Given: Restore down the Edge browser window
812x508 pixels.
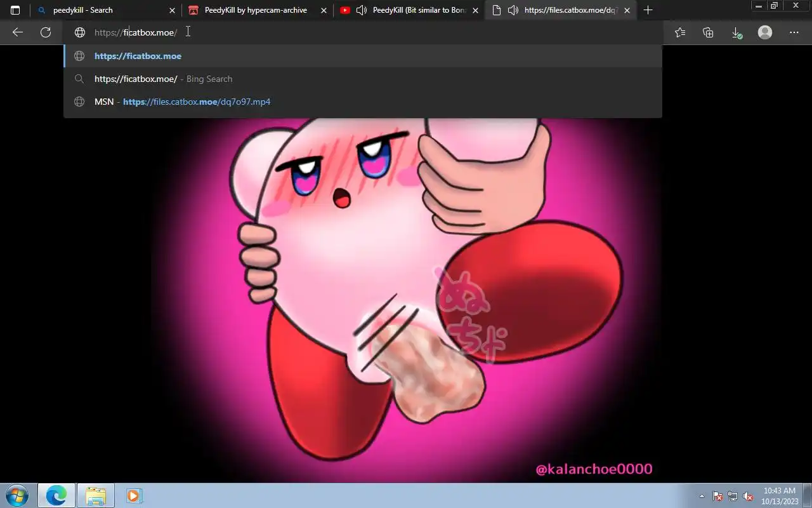Looking at the screenshot, I should (x=774, y=6).
